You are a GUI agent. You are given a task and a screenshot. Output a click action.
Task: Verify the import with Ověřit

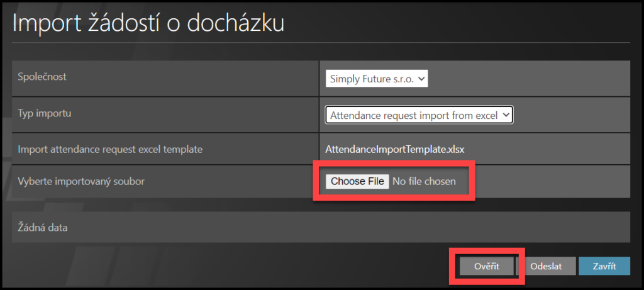click(x=486, y=266)
